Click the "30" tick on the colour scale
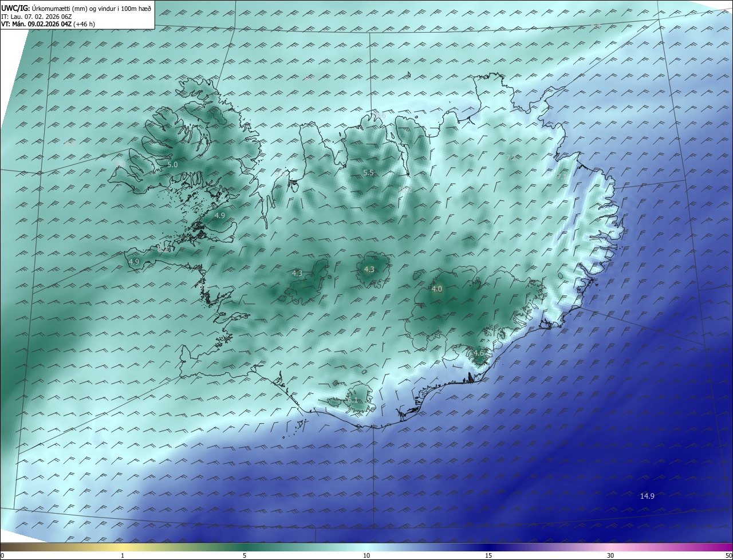733x560 pixels. coord(610,555)
